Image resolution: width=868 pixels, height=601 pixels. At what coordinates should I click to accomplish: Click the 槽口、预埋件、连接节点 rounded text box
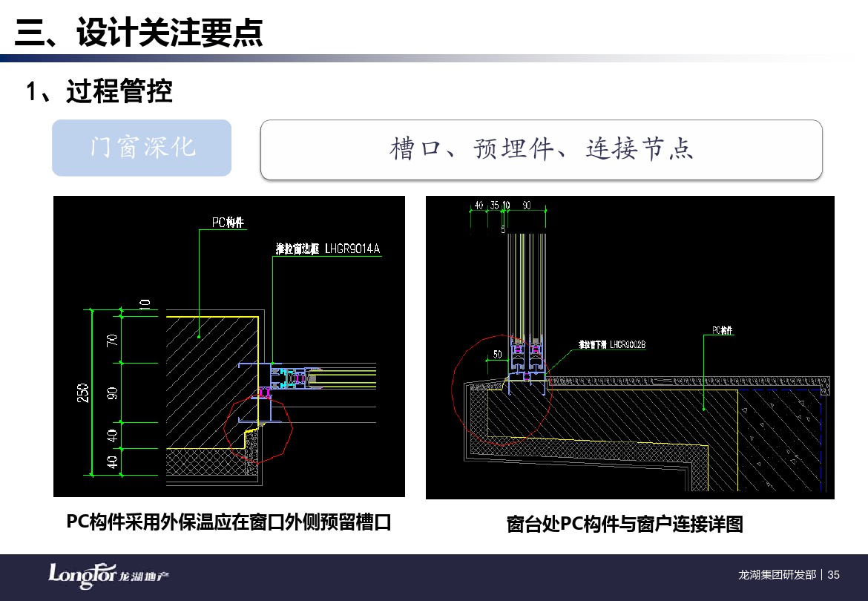[x=542, y=149]
